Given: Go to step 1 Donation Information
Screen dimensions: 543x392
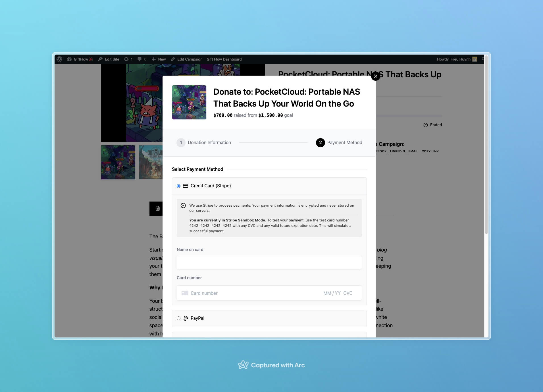Looking at the screenshot, I should click(x=204, y=142).
